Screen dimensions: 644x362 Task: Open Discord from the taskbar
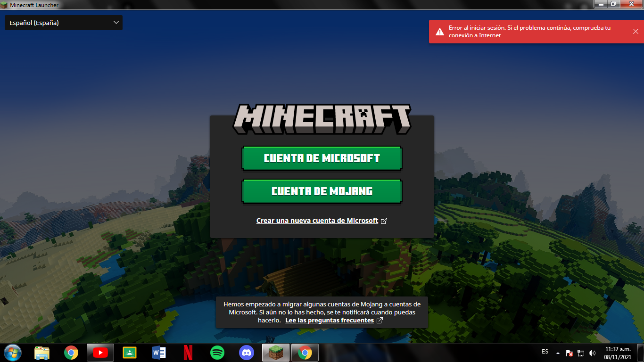tap(247, 353)
